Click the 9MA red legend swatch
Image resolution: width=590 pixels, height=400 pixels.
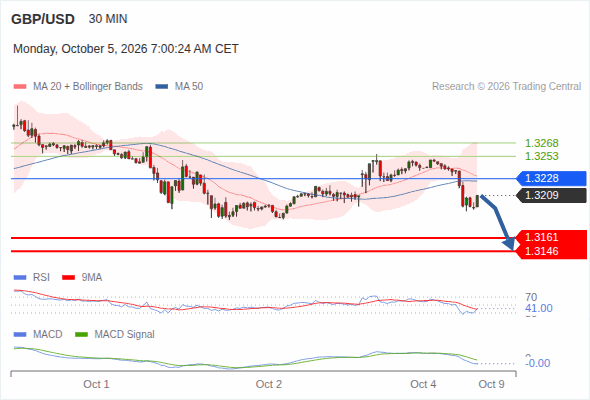click(x=68, y=278)
